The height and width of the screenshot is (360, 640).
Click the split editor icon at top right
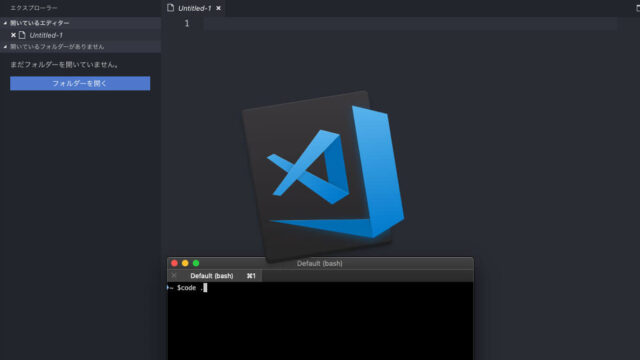point(637,8)
